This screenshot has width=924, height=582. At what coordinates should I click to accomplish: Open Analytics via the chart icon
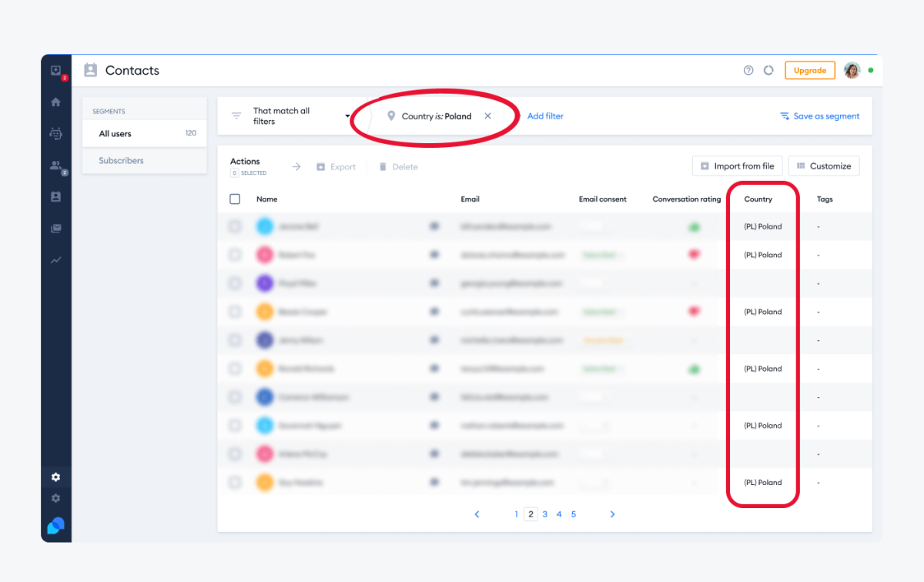pyautogui.click(x=55, y=260)
